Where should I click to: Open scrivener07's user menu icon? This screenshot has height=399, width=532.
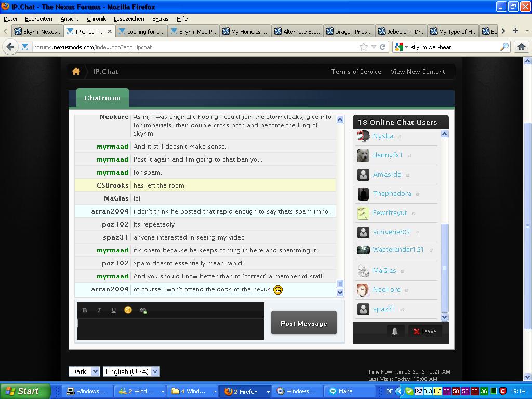(417, 233)
